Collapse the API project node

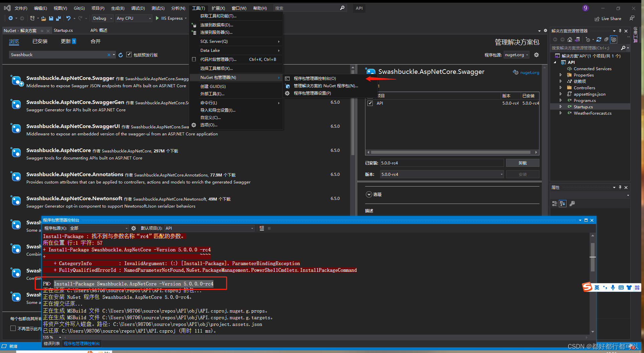[x=555, y=62]
